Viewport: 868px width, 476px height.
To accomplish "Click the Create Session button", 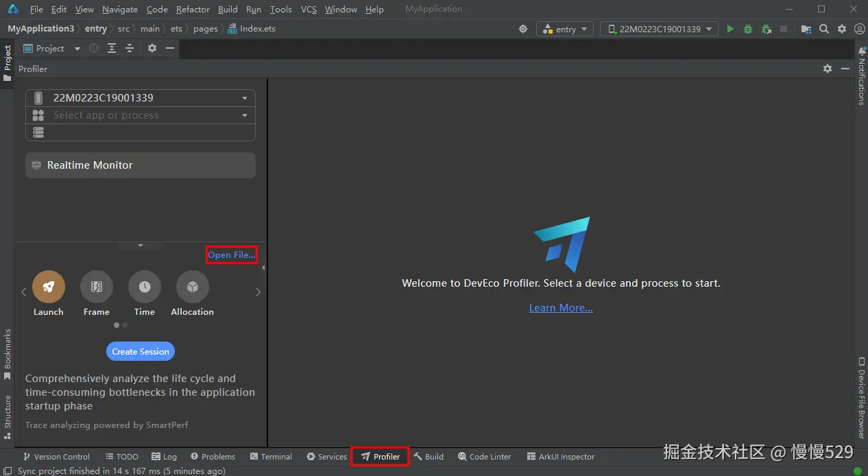I will click(141, 351).
